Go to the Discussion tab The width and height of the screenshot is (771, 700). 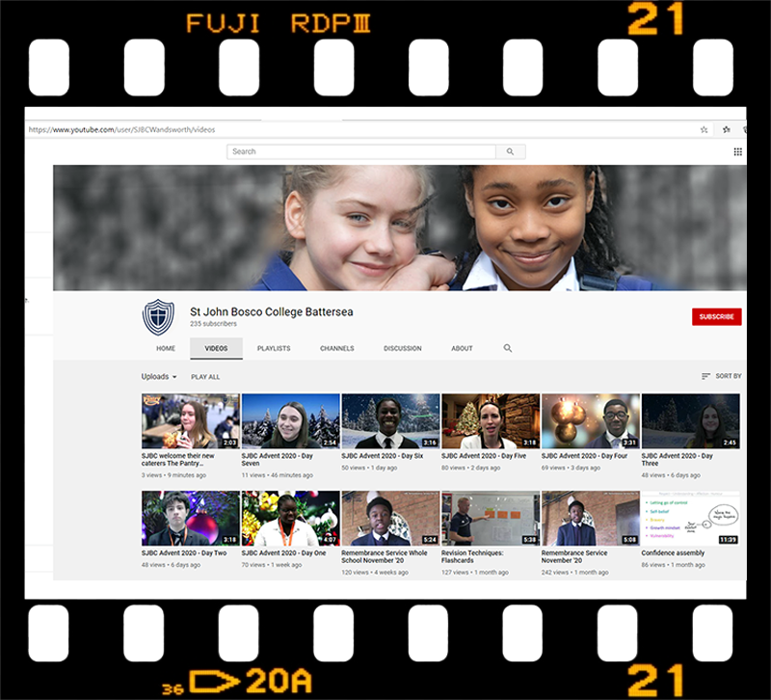point(402,348)
